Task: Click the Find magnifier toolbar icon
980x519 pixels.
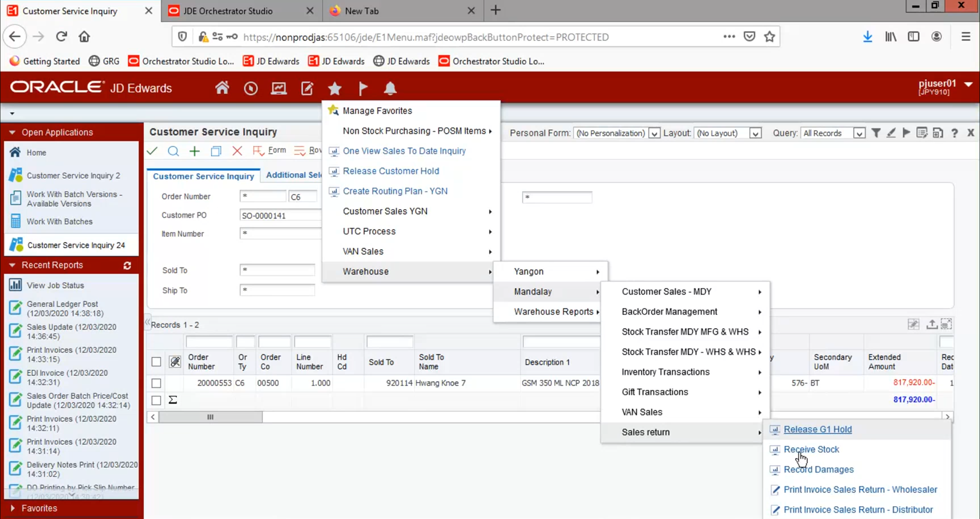Action: (173, 151)
